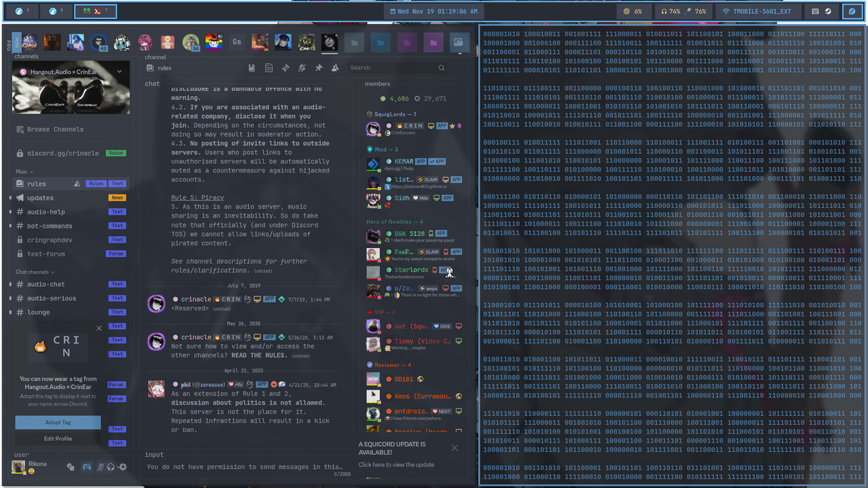
Task: Open the bookmark icon in channel header
Action: click(252, 68)
